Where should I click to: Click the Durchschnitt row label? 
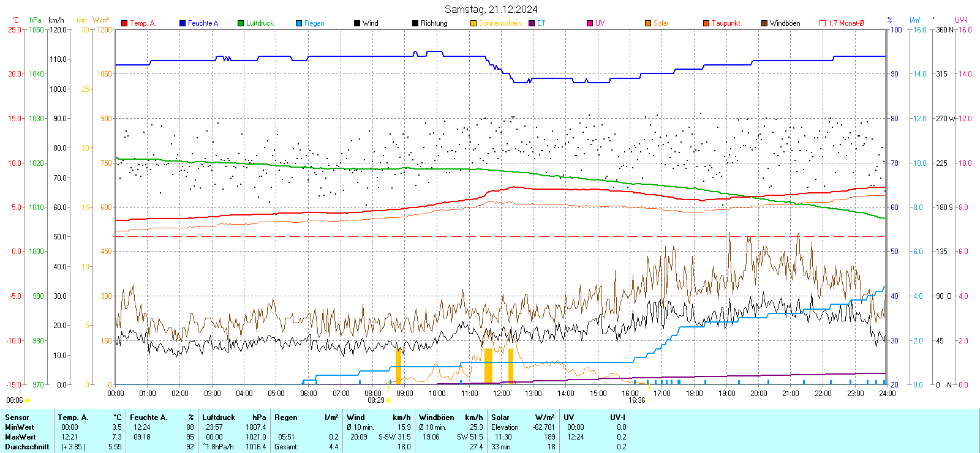pos(27,447)
